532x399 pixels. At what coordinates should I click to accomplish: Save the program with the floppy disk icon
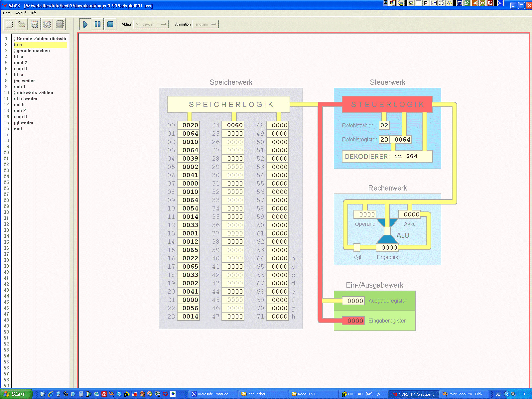pos(35,24)
